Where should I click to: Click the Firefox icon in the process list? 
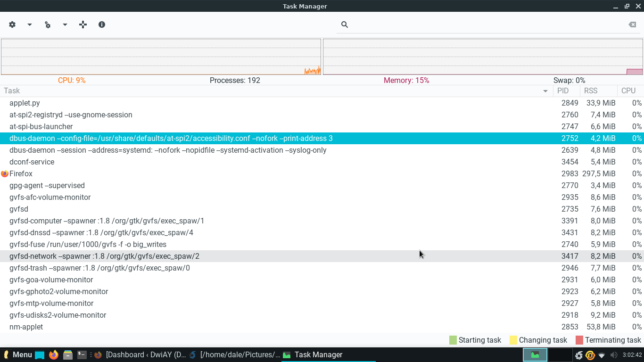5,173
